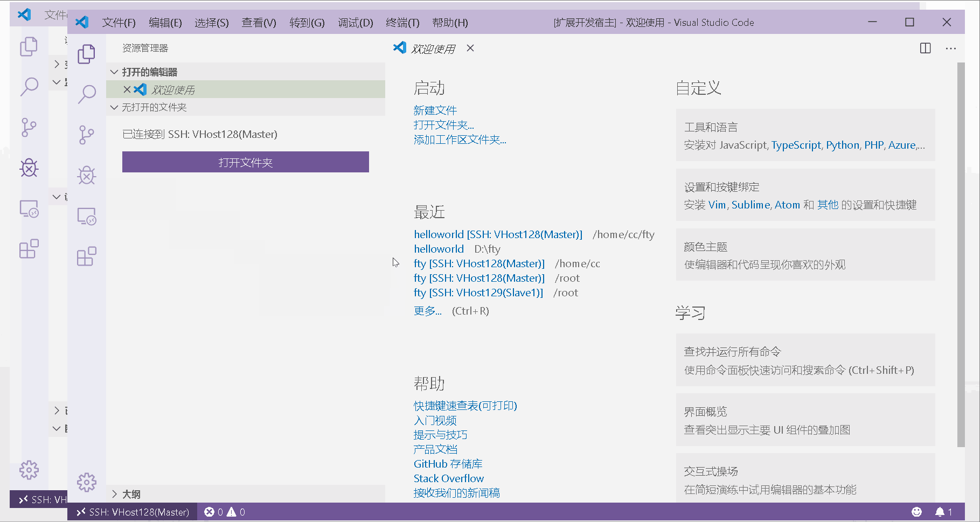Open the Manage gear in the front window
Image resolution: width=980 pixels, height=522 pixels.
(x=86, y=482)
